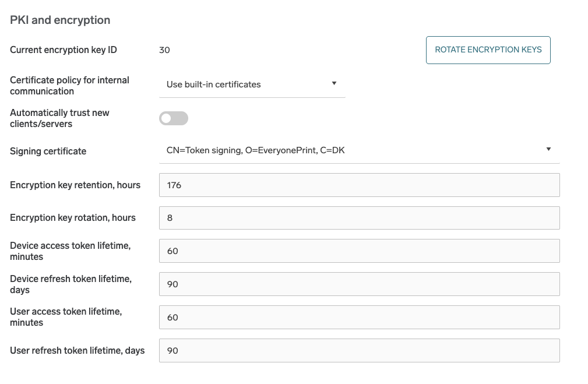Click the Encryption key rotation hours field
The image size is (588, 384).
tap(359, 218)
